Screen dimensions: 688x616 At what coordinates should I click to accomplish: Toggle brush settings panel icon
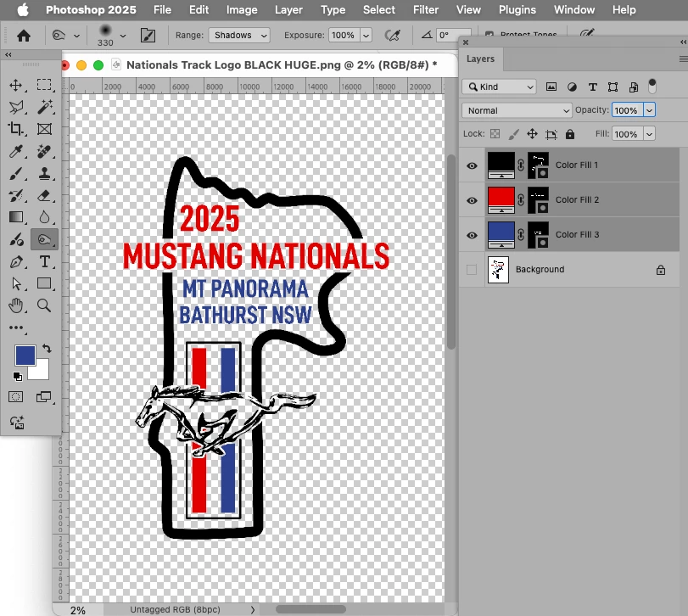[148, 36]
